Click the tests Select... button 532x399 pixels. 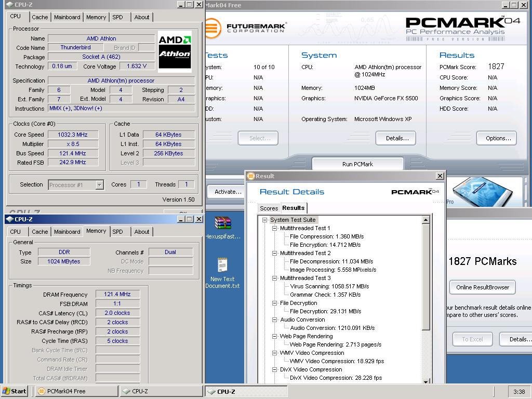pyautogui.click(x=258, y=138)
